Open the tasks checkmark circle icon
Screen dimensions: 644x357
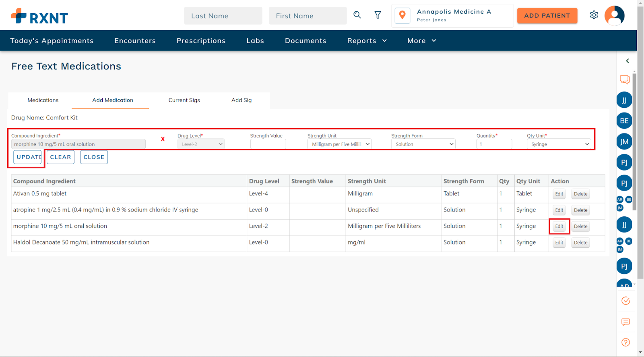pyautogui.click(x=625, y=301)
